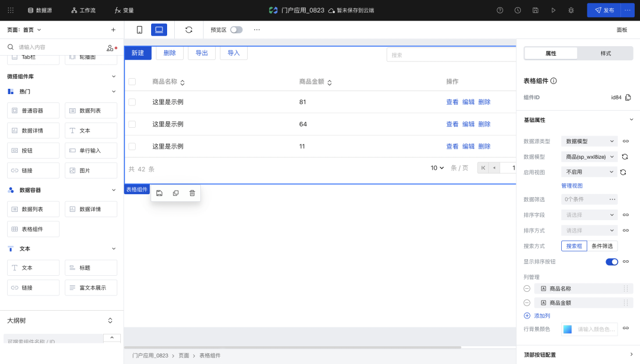Switch to the 样式 tab
This screenshot has height=364, width=640.
(x=606, y=53)
